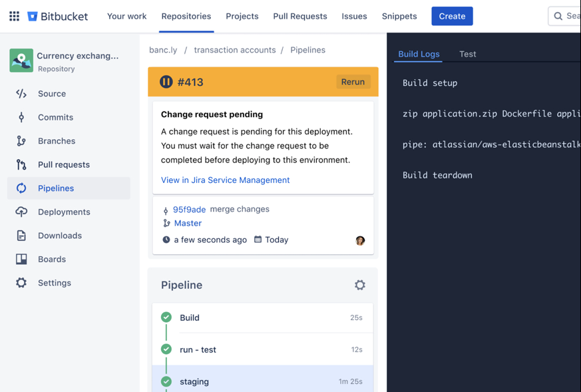This screenshot has width=581, height=392.
Task: Click the Settings gear icon in sidebar
Action: [x=21, y=283]
